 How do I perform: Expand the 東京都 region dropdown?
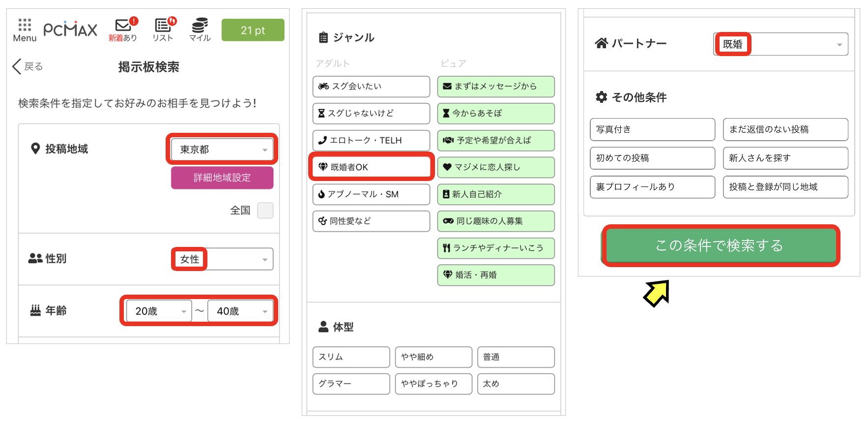click(222, 150)
